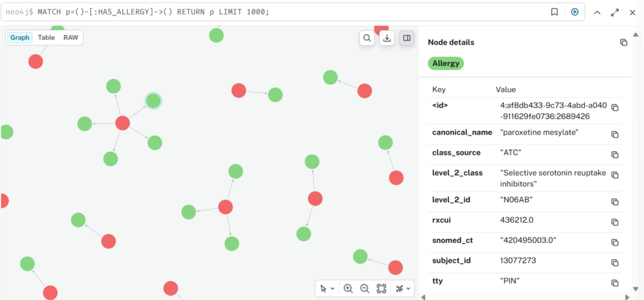Search the graph with magnifier icon

(x=367, y=38)
